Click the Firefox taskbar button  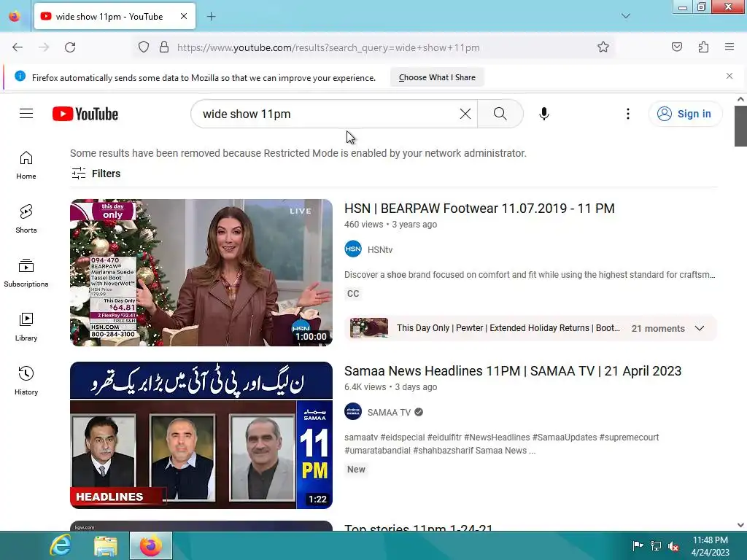click(151, 545)
